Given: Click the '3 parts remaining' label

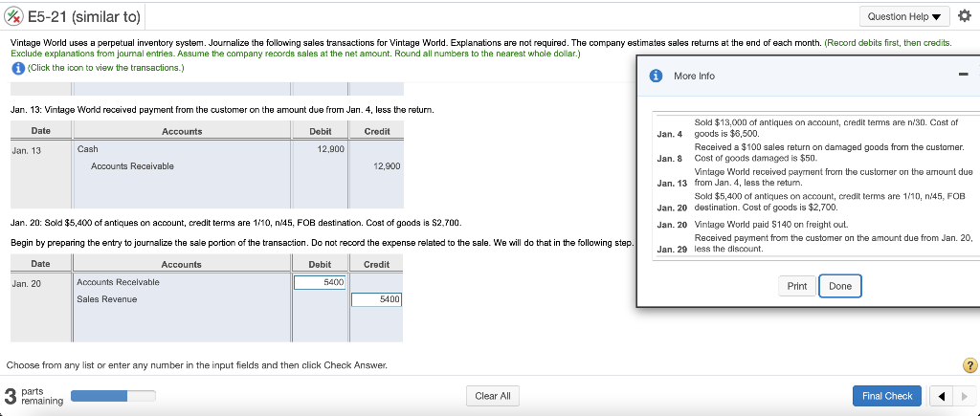Looking at the screenshot, I should click(x=33, y=396).
